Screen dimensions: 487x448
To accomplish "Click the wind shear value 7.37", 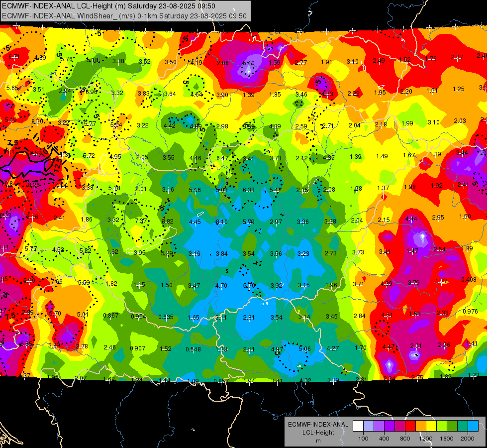I will click(141, 221).
